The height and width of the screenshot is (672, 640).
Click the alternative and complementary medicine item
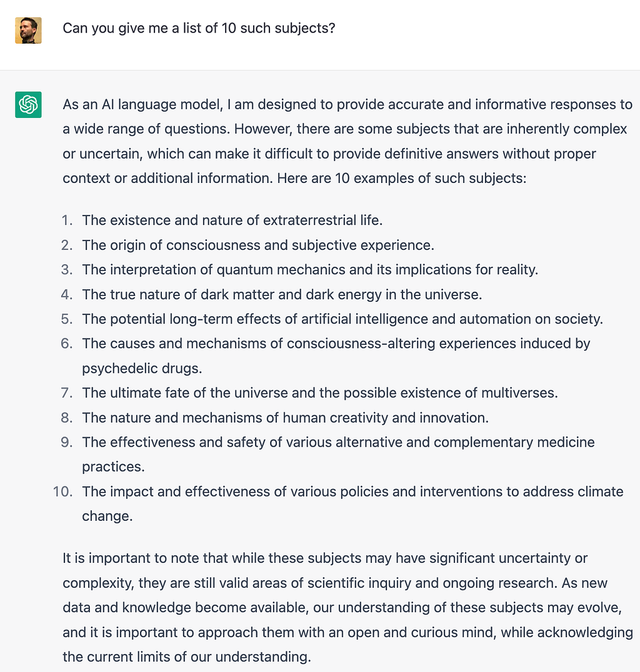pos(339,454)
